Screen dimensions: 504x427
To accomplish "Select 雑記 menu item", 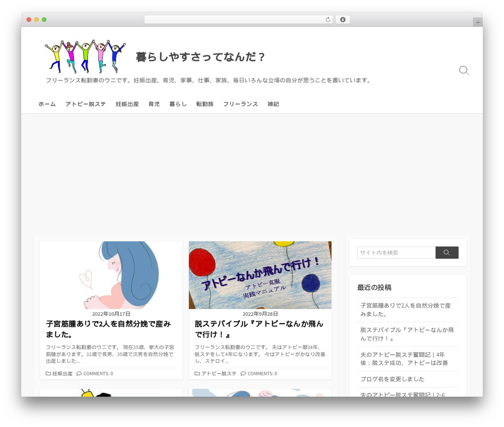I will click(273, 104).
